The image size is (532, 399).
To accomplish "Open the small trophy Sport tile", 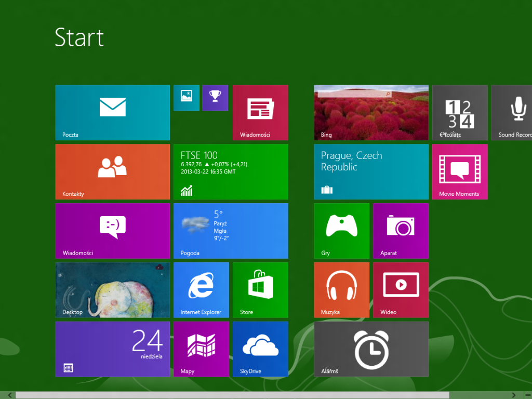I will click(x=215, y=98).
